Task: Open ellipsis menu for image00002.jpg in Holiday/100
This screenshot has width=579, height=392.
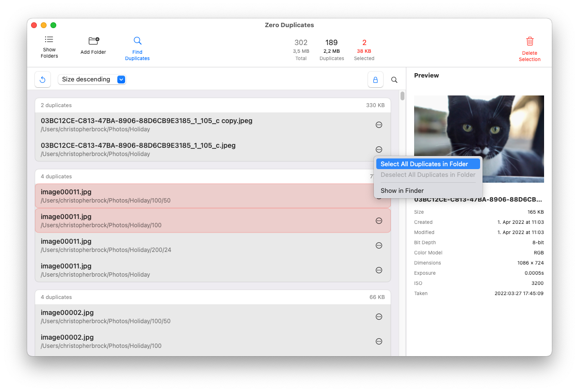Action: point(379,341)
